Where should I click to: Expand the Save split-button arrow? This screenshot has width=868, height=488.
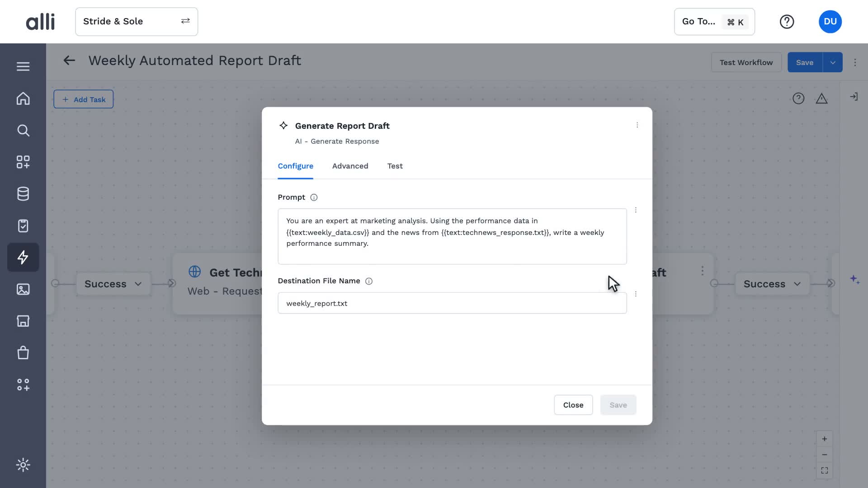click(x=832, y=62)
